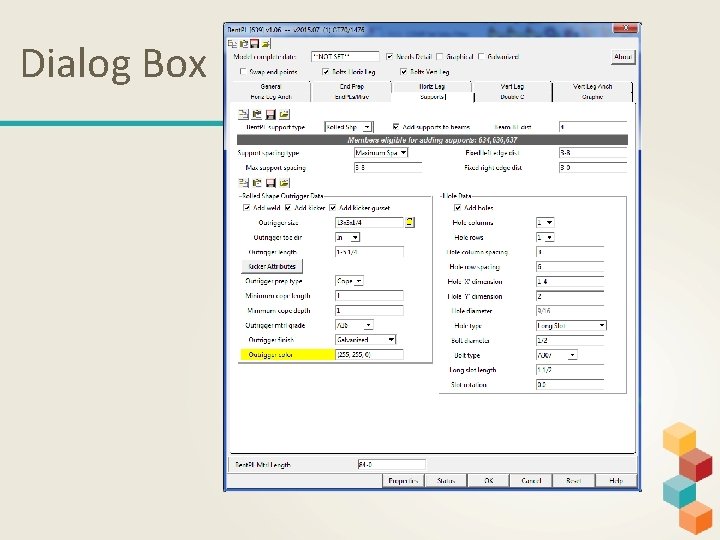Click the Properties button
Screen dimensions: 720x540
coord(403,481)
